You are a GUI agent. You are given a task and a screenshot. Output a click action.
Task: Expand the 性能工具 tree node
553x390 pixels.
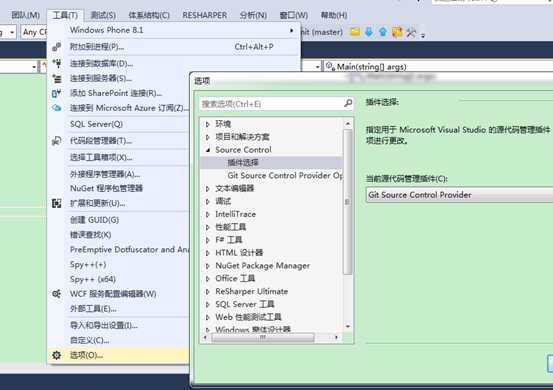click(x=208, y=227)
